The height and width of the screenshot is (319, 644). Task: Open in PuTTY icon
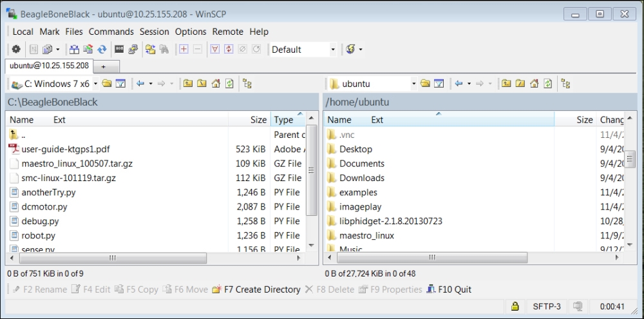point(133,50)
